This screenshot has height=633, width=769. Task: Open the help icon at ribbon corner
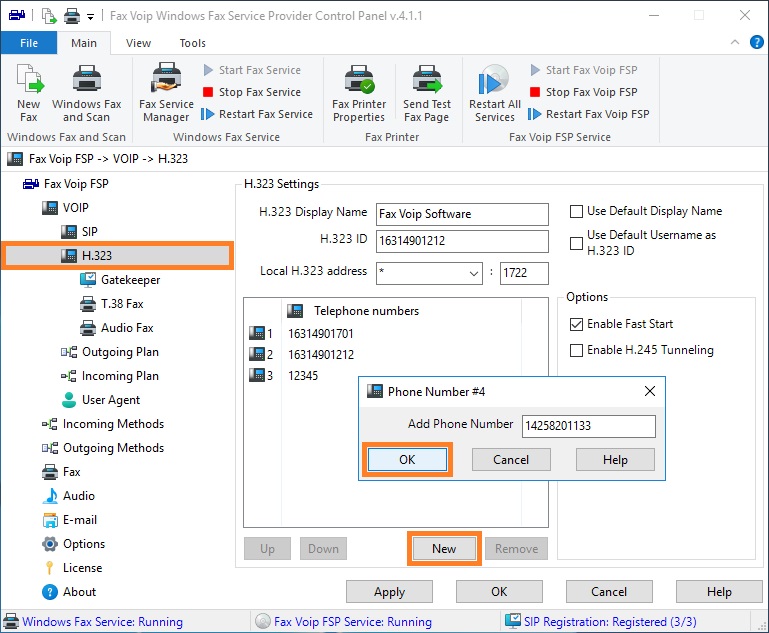[x=756, y=42]
